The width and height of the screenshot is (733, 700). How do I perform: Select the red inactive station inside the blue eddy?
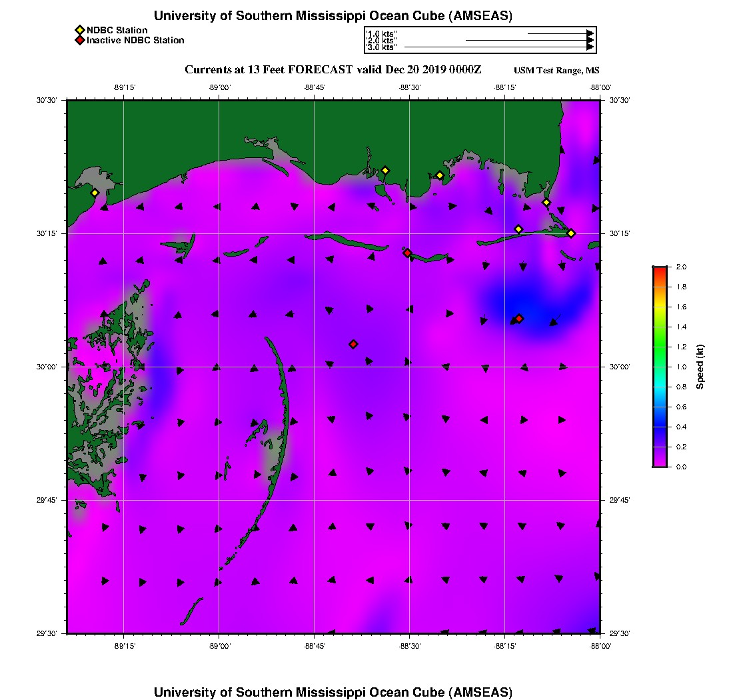pyautogui.click(x=519, y=319)
